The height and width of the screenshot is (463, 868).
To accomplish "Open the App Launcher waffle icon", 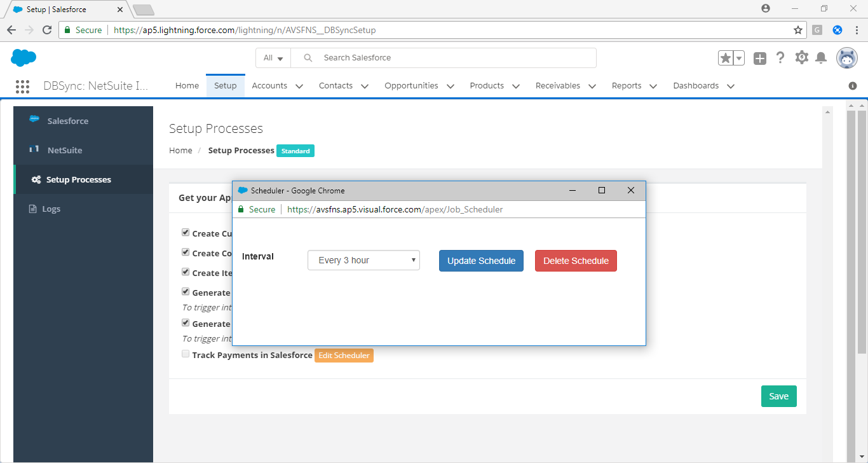I will pyautogui.click(x=22, y=86).
